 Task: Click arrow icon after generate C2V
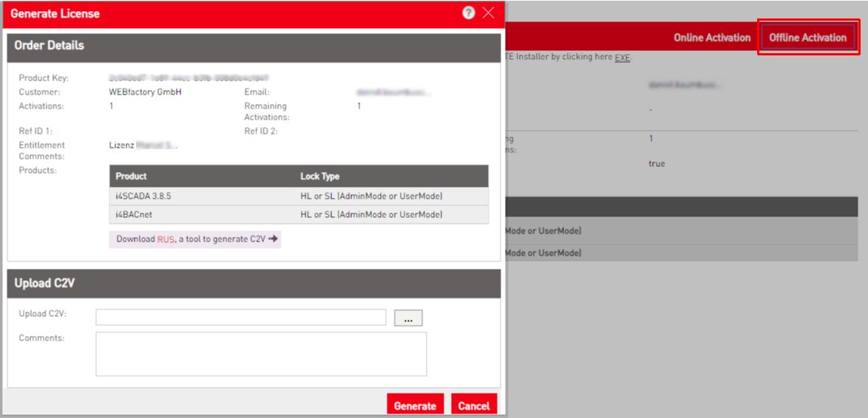273,239
